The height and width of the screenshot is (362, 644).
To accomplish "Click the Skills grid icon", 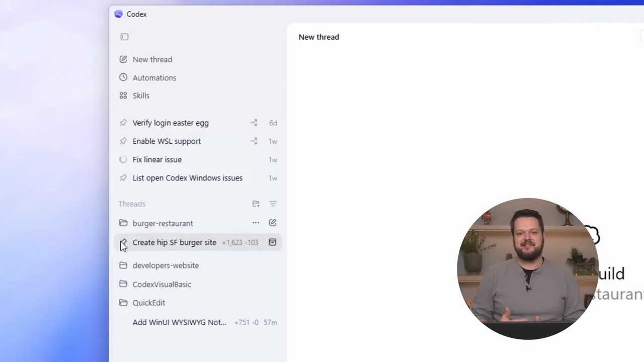I will coord(123,96).
